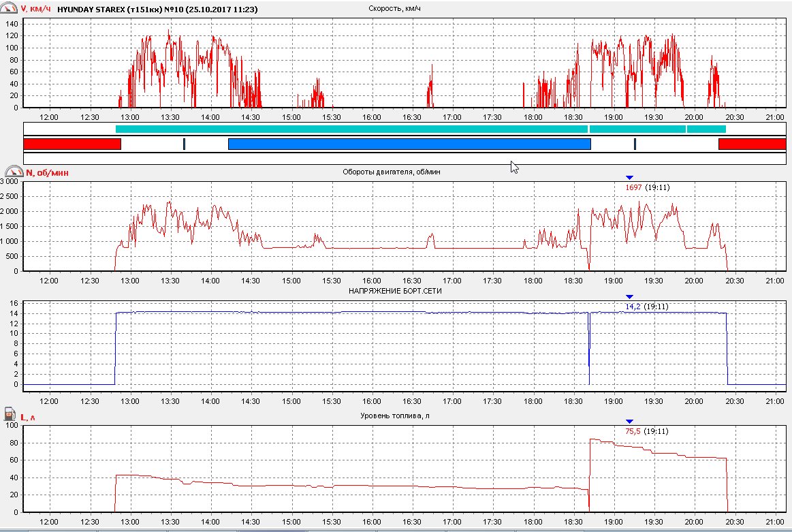Click the longest cyan bar in status timeline

351,129
